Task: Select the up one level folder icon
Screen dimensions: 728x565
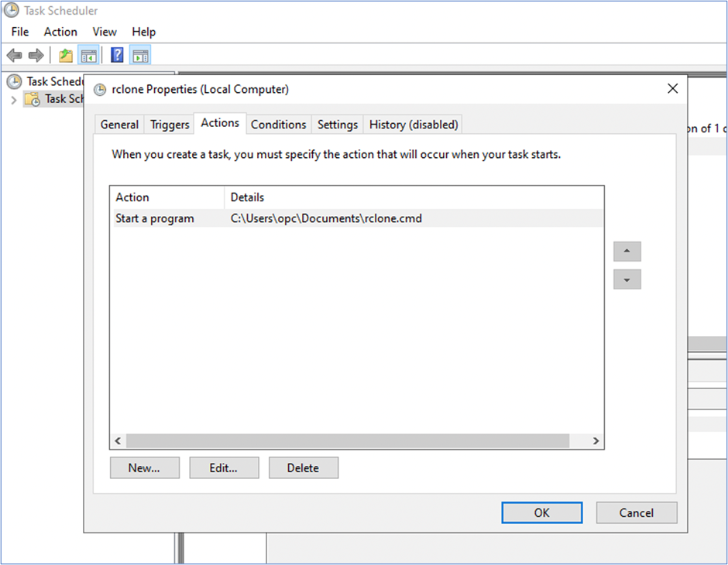Action: [65, 54]
